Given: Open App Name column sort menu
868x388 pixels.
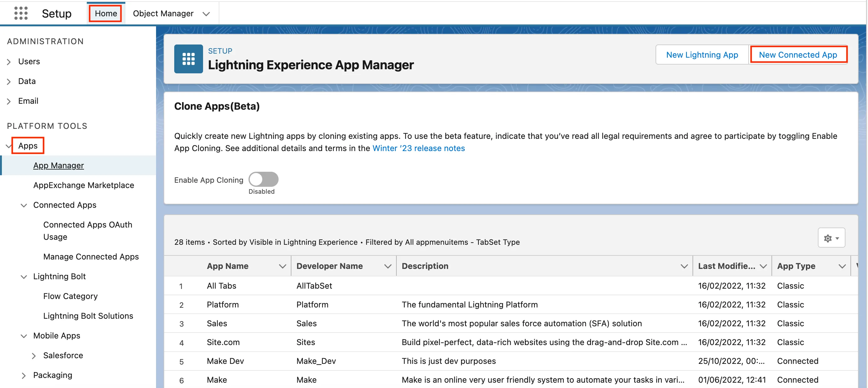Looking at the screenshot, I should coord(282,266).
